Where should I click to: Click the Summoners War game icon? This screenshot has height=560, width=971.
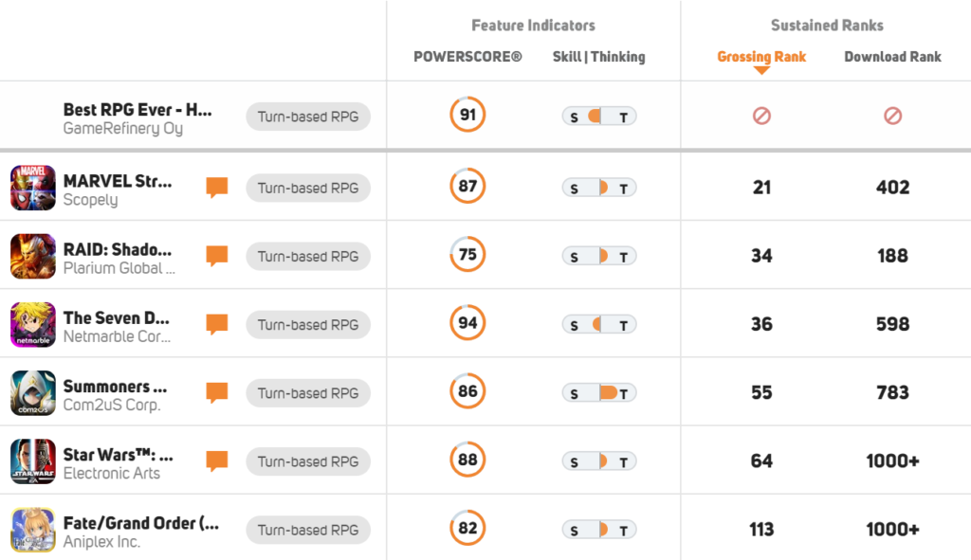point(33,392)
